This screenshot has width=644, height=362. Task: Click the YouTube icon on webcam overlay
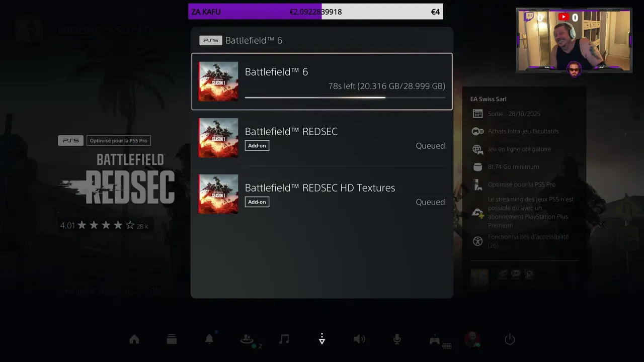[563, 17]
